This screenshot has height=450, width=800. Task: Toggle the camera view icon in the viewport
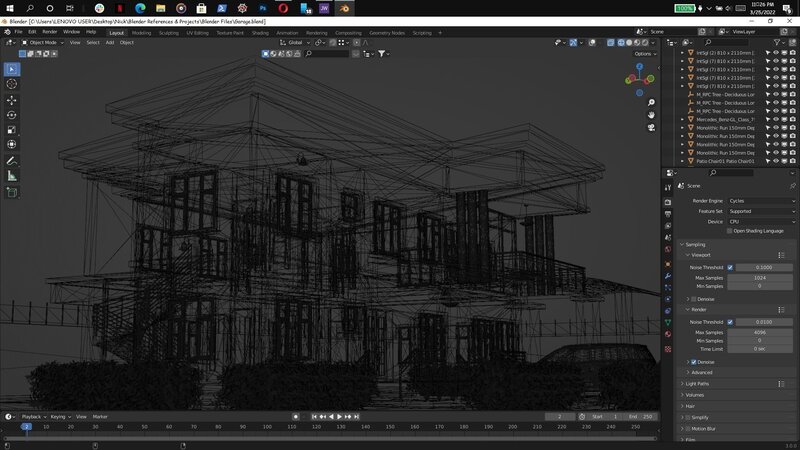[651, 128]
